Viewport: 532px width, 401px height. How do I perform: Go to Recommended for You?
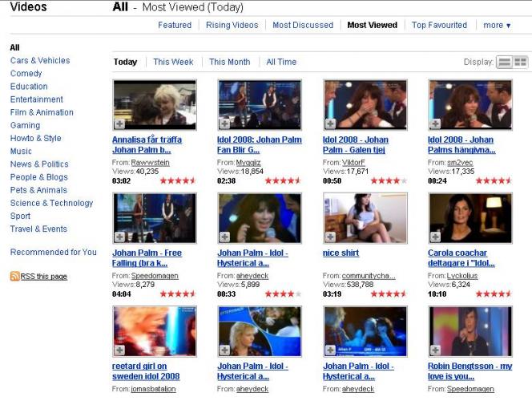click(53, 252)
